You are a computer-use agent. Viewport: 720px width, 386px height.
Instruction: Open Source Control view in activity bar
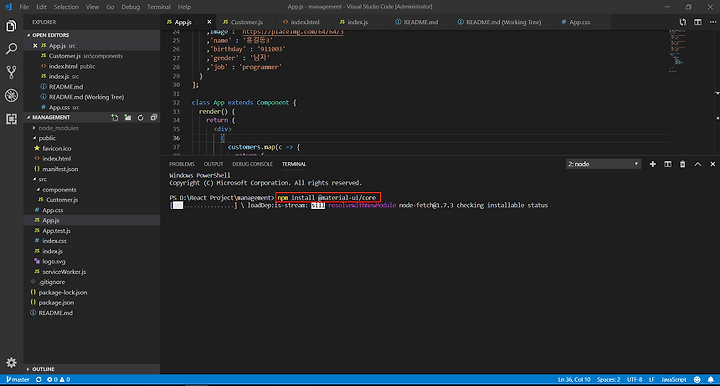click(x=11, y=72)
